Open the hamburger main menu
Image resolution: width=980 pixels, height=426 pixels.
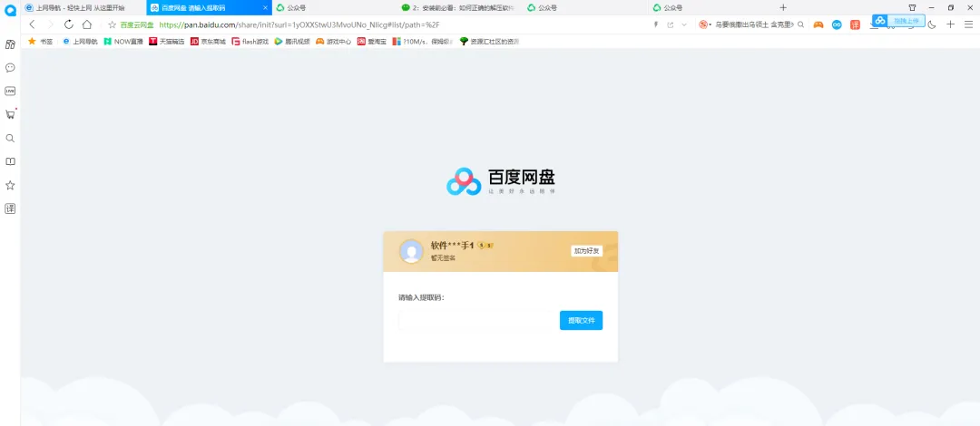tap(969, 24)
